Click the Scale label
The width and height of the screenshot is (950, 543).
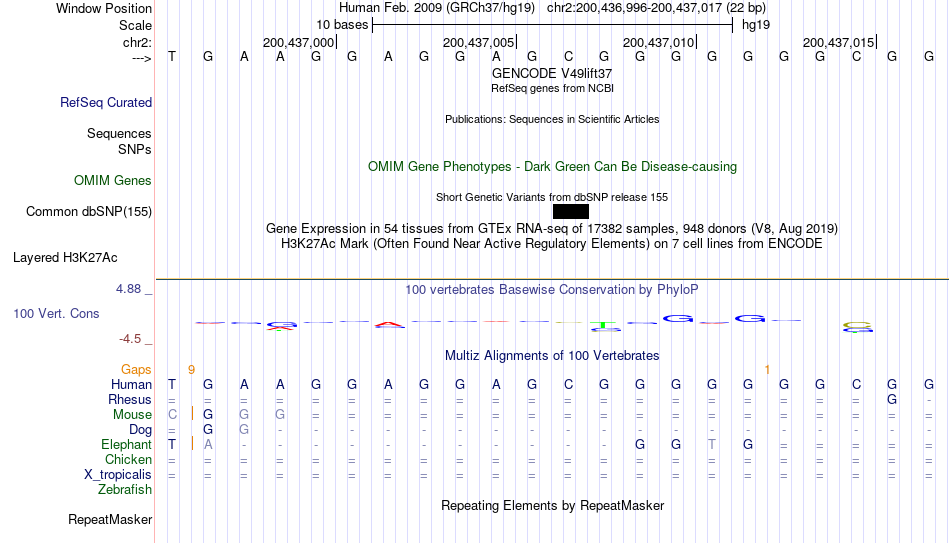point(135,25)
